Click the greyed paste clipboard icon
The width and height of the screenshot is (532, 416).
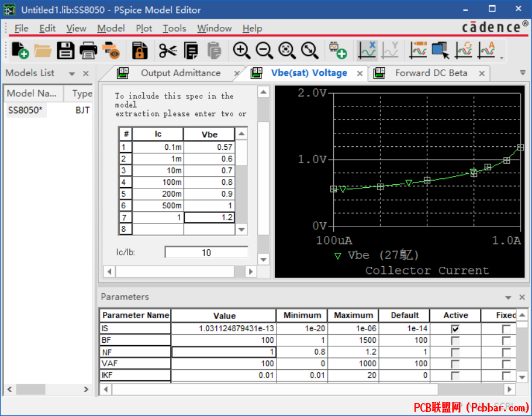coord(214,50)
